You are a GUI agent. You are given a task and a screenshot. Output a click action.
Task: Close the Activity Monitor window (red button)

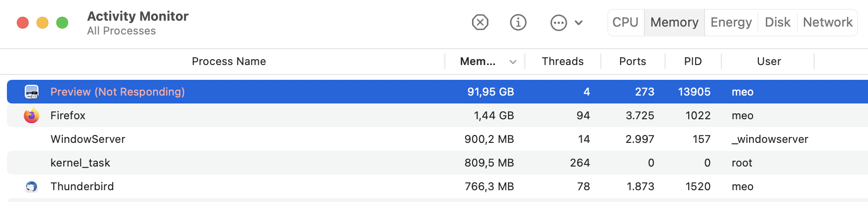(x=23, y=23)
